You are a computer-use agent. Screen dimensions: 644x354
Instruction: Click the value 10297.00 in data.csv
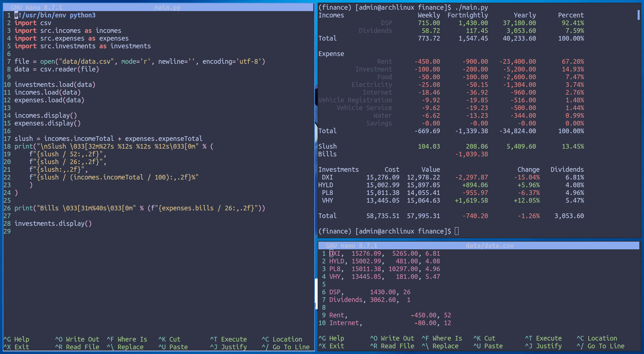[403, 269]
